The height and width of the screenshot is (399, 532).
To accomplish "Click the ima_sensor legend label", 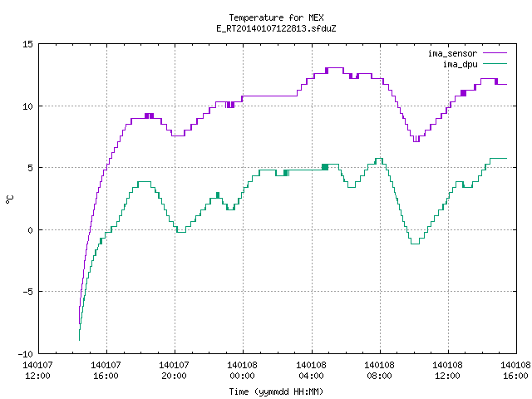I will pyautogui.click(x=452, y=53).
